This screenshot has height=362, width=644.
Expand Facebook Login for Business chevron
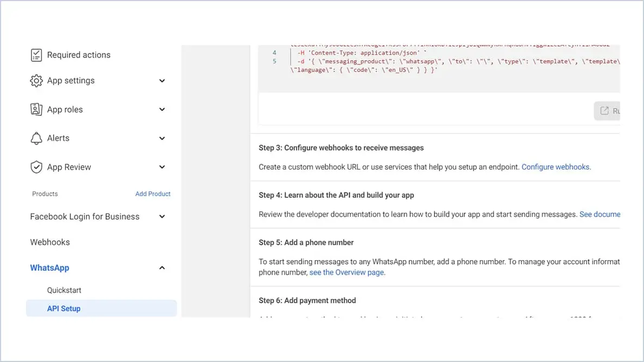point(162,216)
